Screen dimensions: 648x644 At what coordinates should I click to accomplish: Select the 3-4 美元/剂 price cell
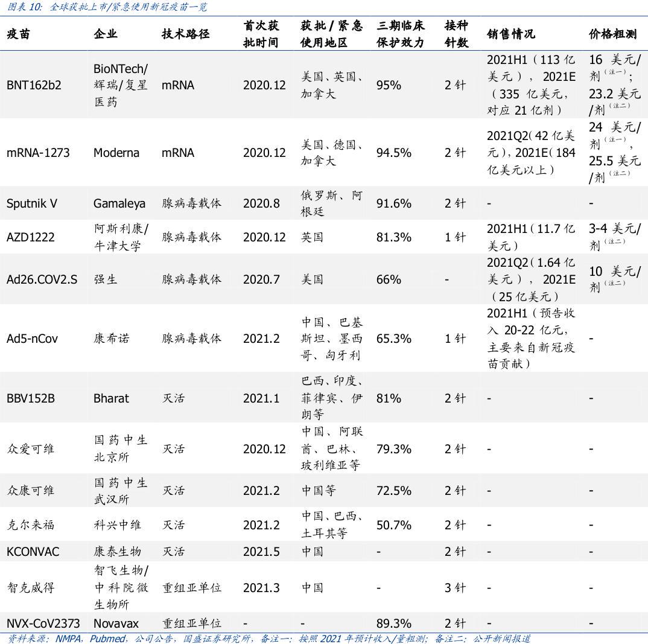click(x=615, y=237)
